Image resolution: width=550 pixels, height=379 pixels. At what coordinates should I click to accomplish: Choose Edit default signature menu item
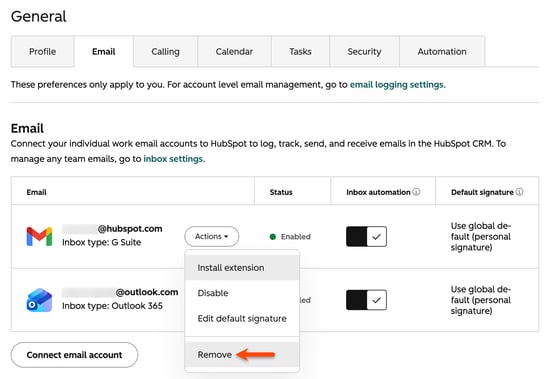pyautogui.click(x=242, y=319)
